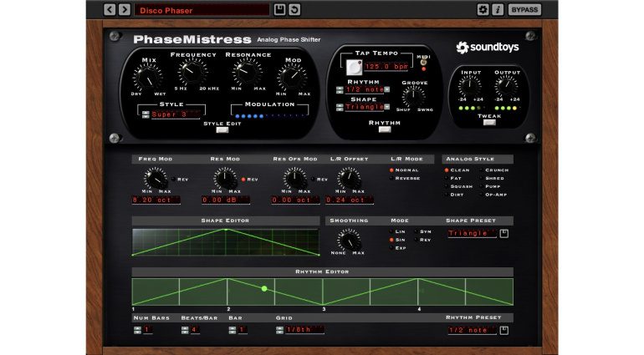The height and width of the screenshot is (355, 644).
Task: Click the 8.20 oct value field
Action: [x=156, y=200]
